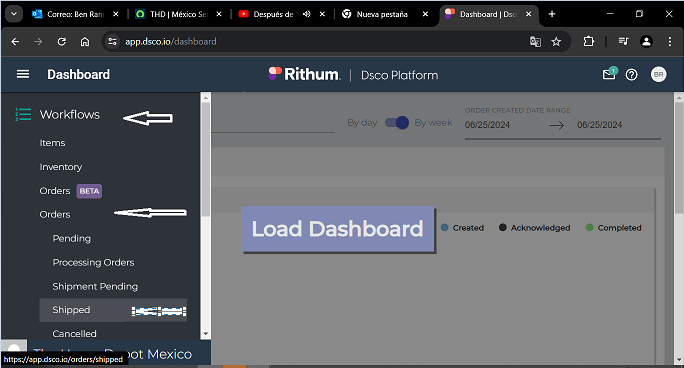684x368 pixels.
Task: Close the Dashboard | Dsco tab
Action: pos(528,14)
